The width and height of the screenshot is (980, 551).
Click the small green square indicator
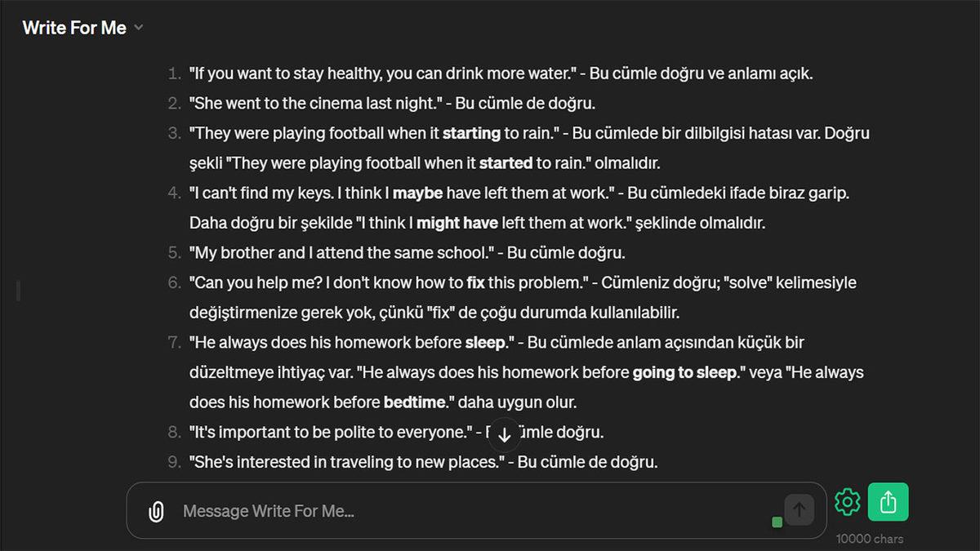777,522
